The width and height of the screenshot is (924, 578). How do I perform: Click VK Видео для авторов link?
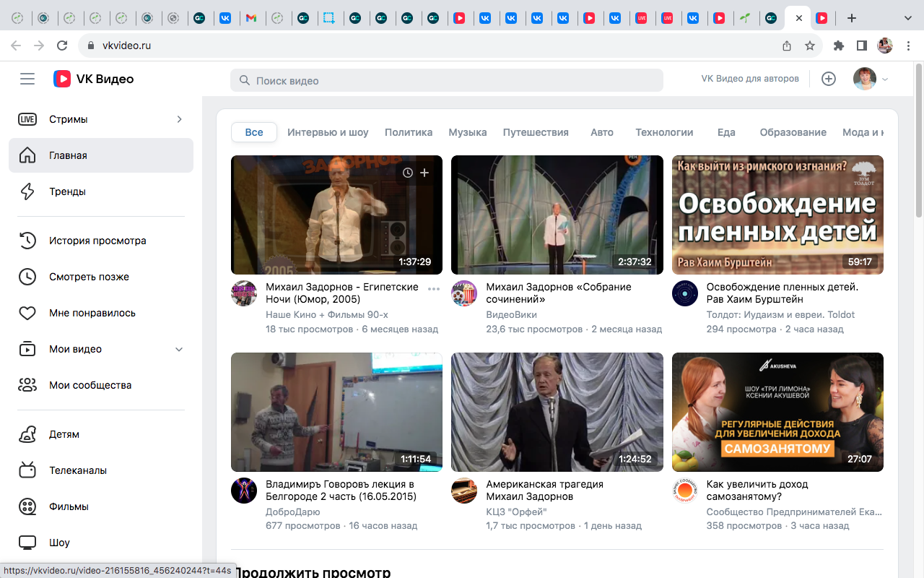pyautogui.click(x=750, y=79)
